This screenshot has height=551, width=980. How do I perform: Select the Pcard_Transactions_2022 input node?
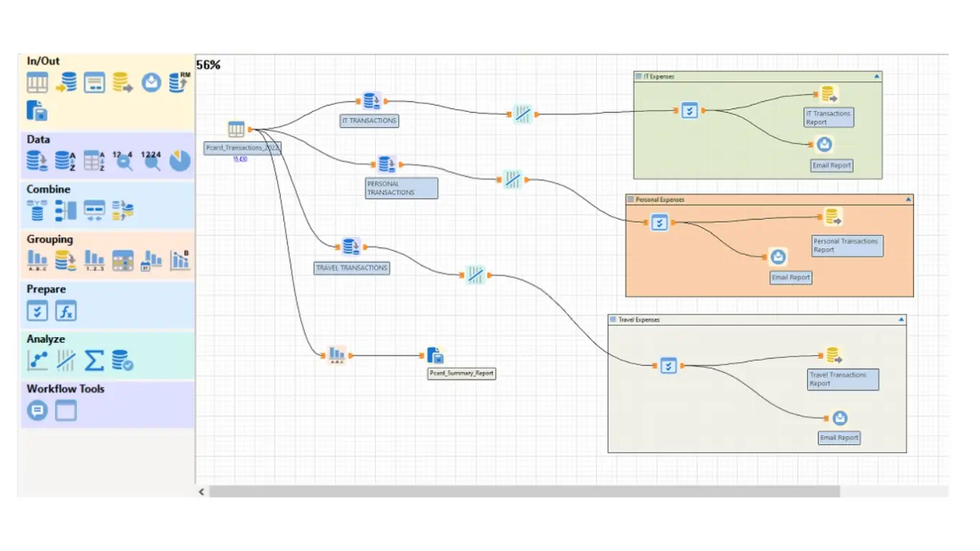[x=237, y=130]
